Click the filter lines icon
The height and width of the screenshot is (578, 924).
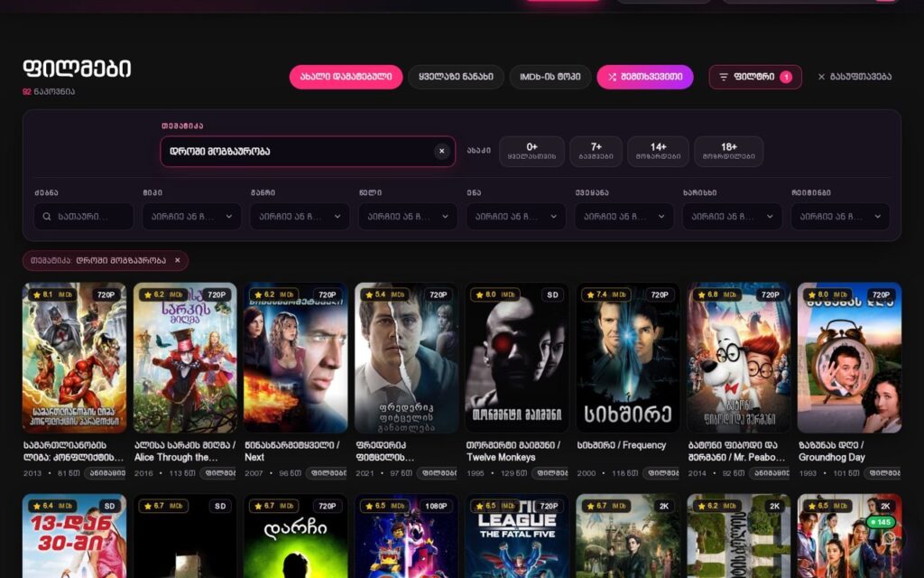point(724,77)
